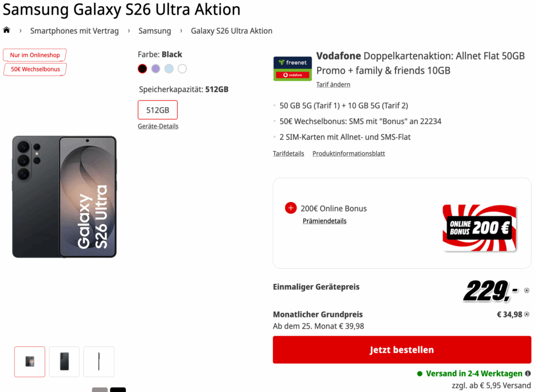Viewport: 536px width, 392px height.
Task: Select the light blue color option
Action: click(169, 68)
